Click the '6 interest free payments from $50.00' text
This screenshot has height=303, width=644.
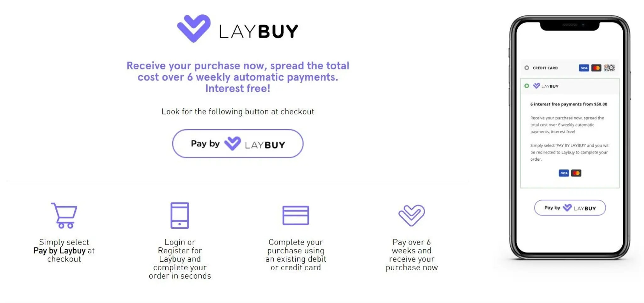click(569, 104)
